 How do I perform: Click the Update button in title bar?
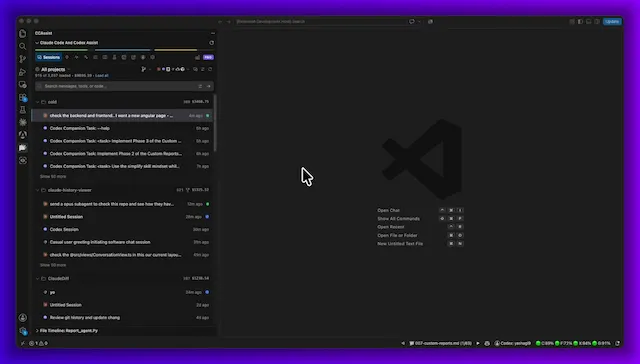(x=612, y=22)
